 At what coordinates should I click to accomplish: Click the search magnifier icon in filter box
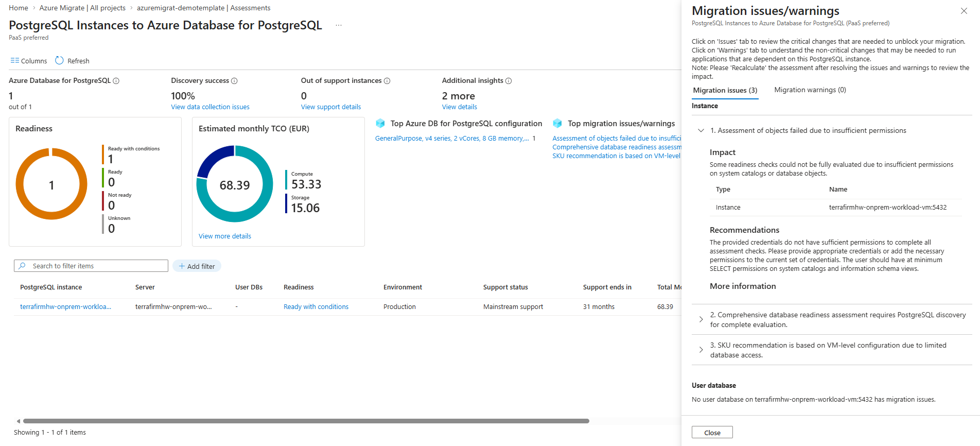coord(22,266)
